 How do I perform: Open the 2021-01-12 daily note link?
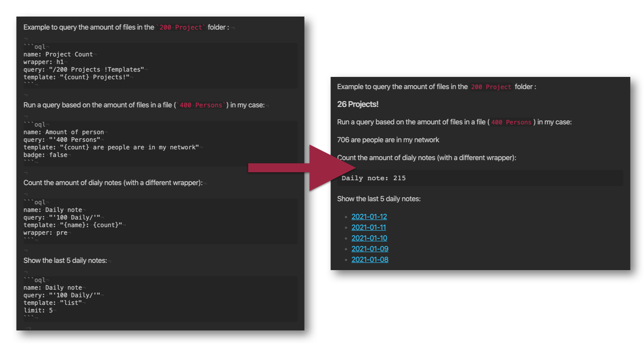coord(369,216)
